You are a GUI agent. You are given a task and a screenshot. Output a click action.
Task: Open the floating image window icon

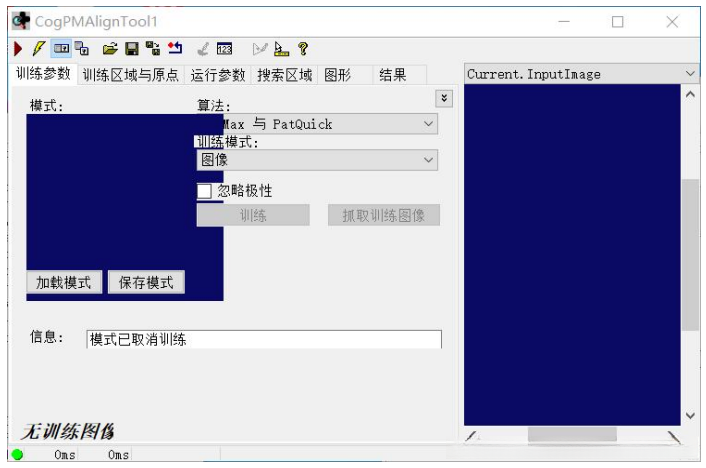82,48
